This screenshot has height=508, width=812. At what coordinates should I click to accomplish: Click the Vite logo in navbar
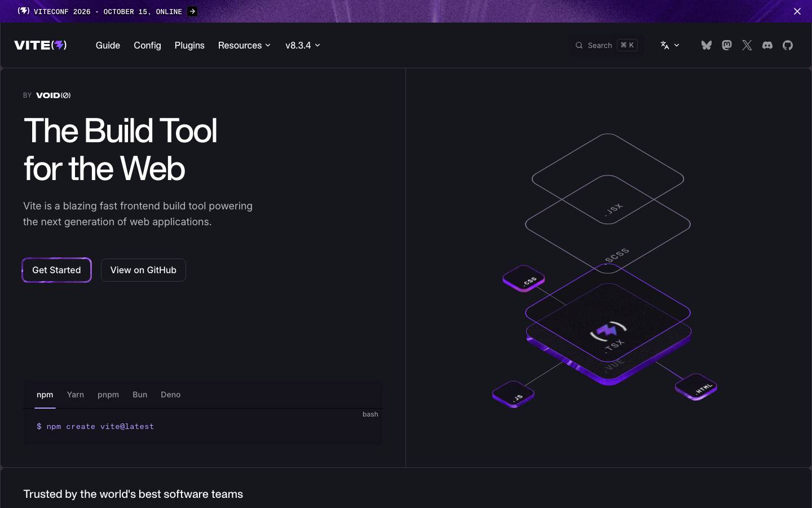pyautogui.click(x=41, y=45)
